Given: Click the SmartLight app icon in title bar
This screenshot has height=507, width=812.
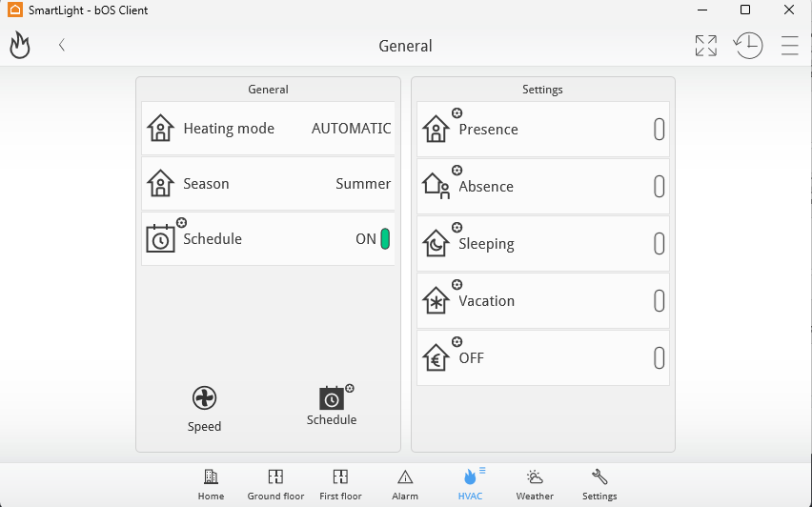Looking at the screenshot, I should [x=15, y=10].
